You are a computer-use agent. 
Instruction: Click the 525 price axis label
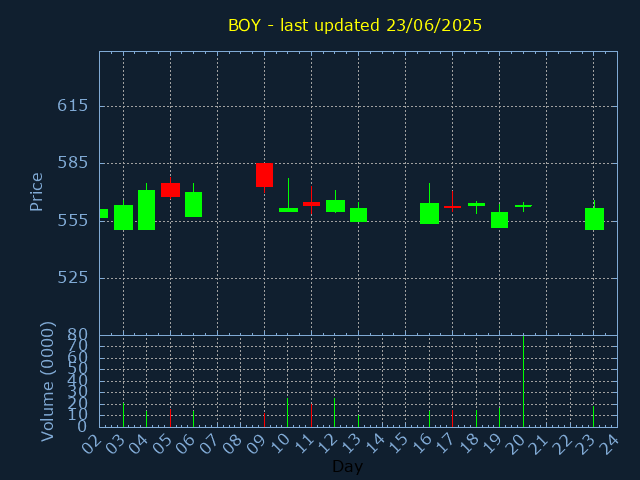tap(73, 278)
